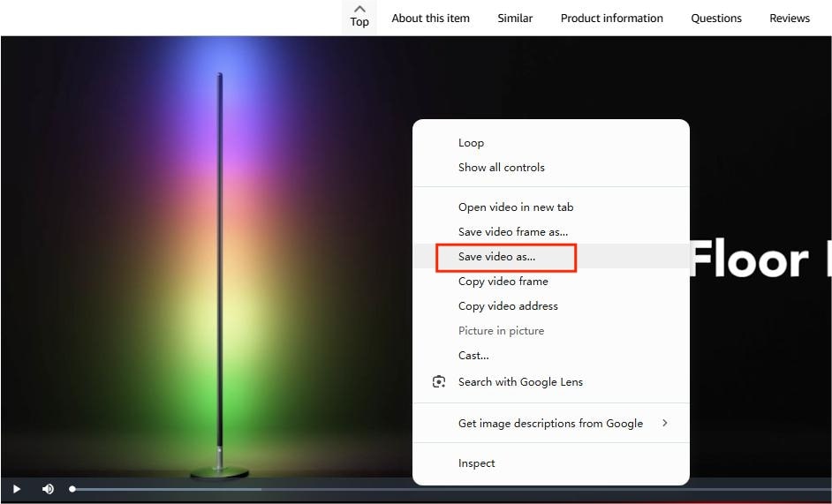This screenshot has height=504, width=832.
Task: Jump to Questions section
Action: pyautogui.click(x=715, y=18)
